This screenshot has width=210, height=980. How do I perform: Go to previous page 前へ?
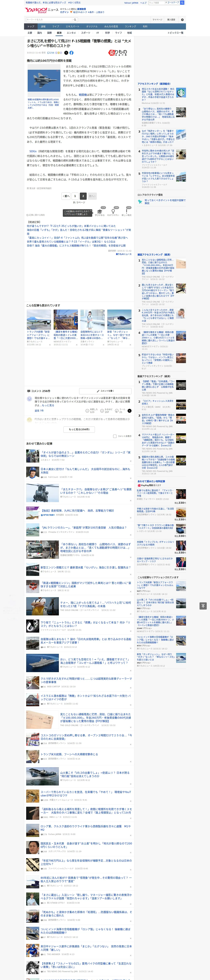(x=66, y=196)
